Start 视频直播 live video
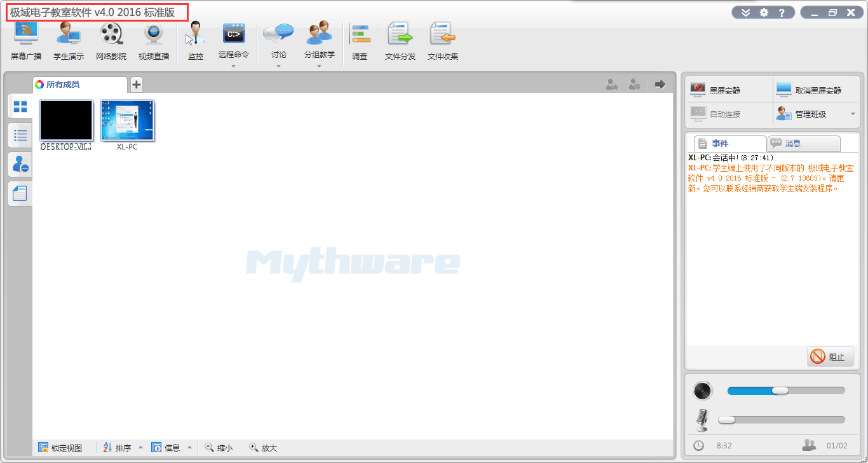Viewport: 868px width, 463px height. [154, 41]
